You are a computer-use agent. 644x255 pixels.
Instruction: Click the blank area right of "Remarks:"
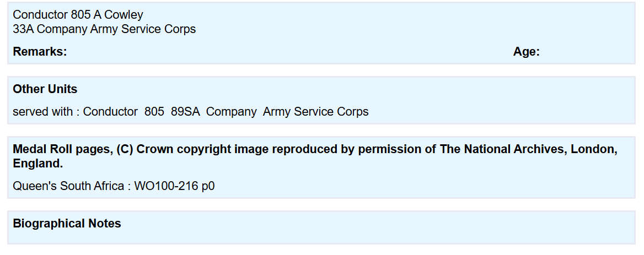point(276,52)
